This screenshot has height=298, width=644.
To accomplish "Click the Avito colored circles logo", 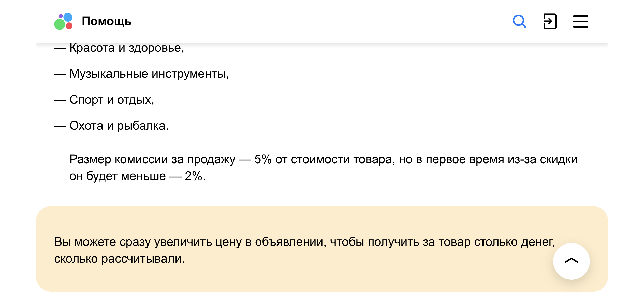I will click(63, 21).
